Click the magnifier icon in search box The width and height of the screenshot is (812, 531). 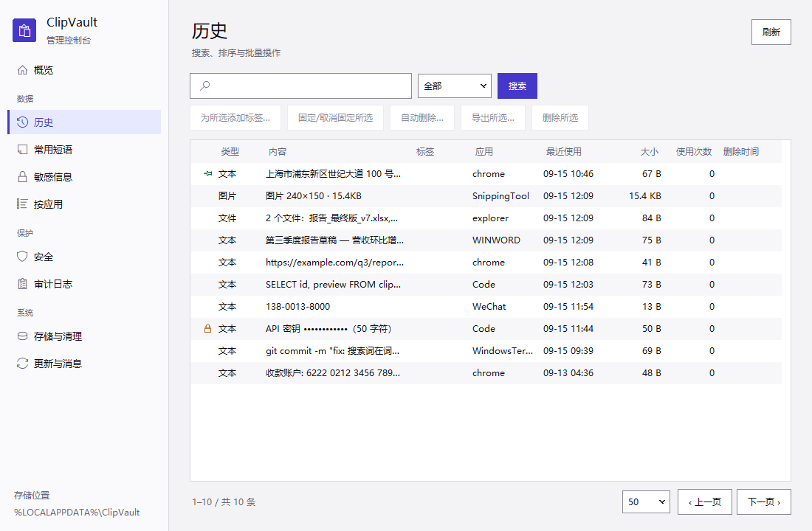[x=205, y=86]
